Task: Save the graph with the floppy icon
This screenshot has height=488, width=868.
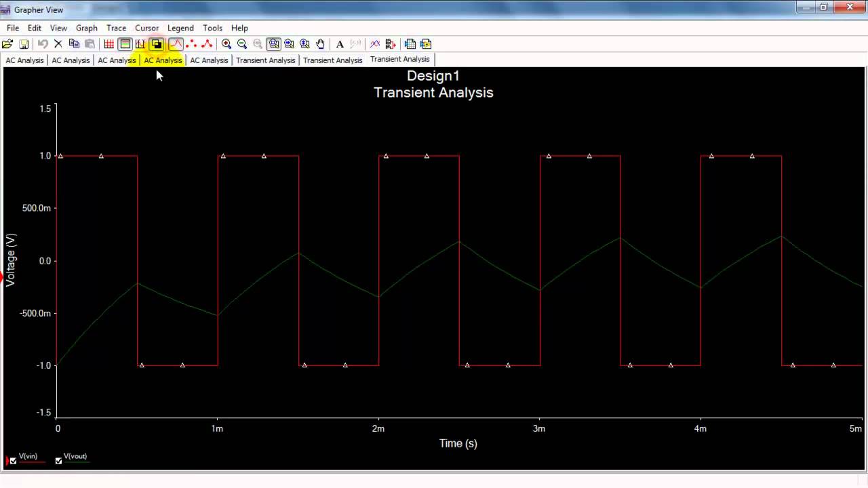Action: [24, 44]
